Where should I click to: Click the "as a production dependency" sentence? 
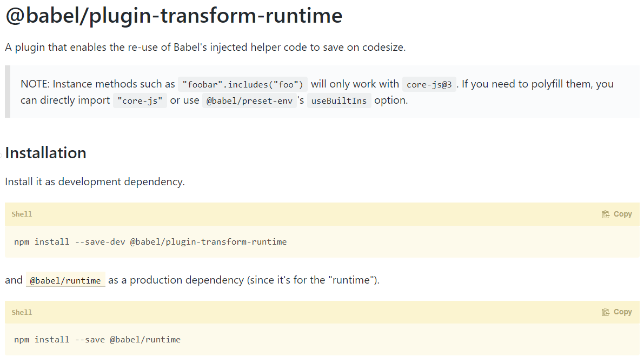(243, 280)
